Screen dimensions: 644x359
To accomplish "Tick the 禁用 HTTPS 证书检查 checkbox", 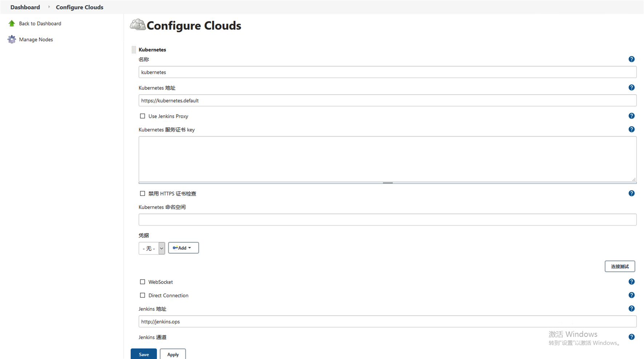I will click(x=143, y=194).
